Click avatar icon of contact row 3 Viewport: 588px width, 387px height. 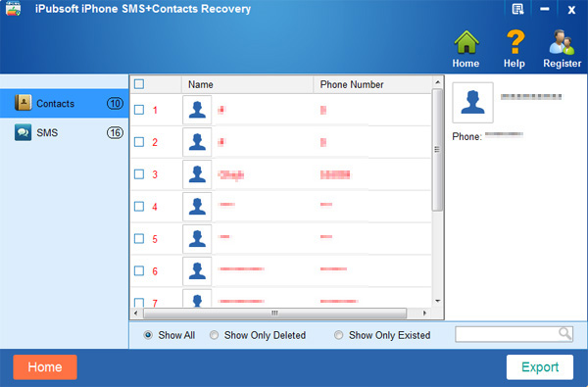tap(197, 174)
